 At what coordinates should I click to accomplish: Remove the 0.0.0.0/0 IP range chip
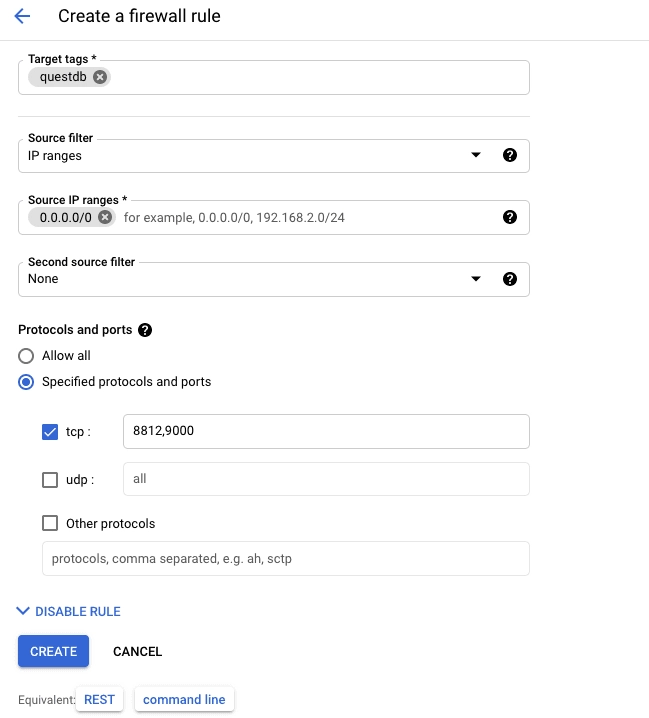click(105, 217)
